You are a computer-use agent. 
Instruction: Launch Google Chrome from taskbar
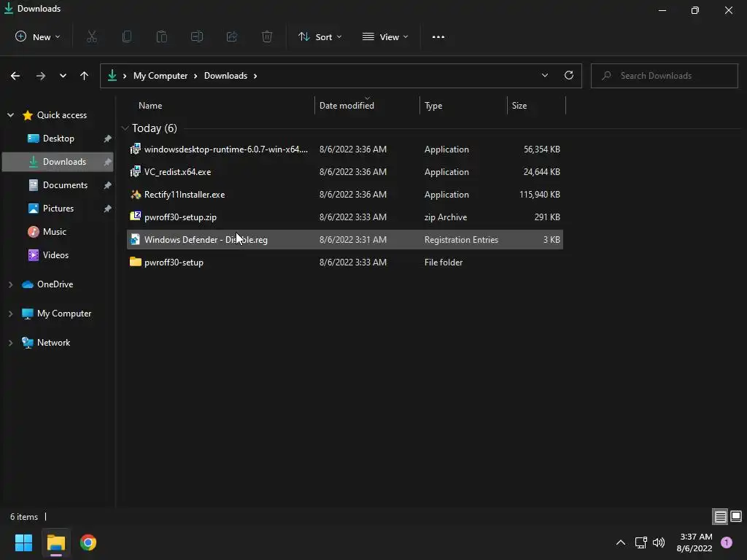coord(88,542)
